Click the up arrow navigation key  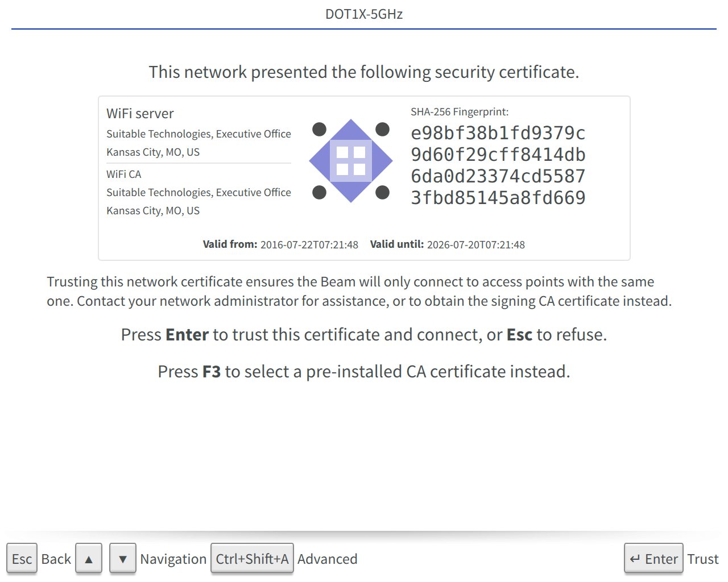pos(89,559)
